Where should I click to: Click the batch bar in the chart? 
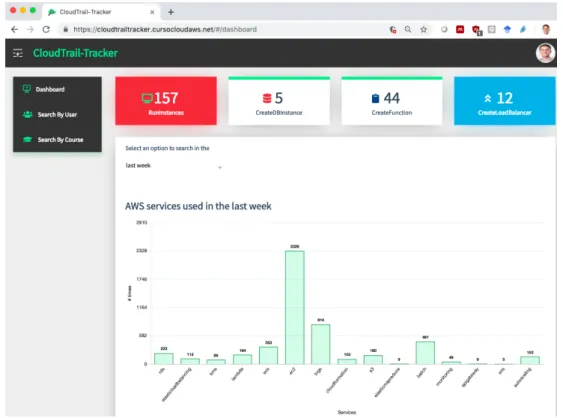[425, 353]
